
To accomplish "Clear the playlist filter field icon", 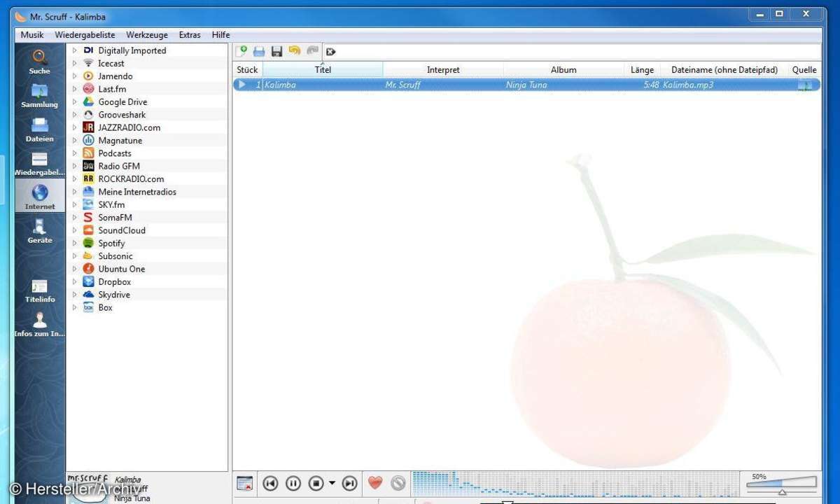I will point(331,52).
